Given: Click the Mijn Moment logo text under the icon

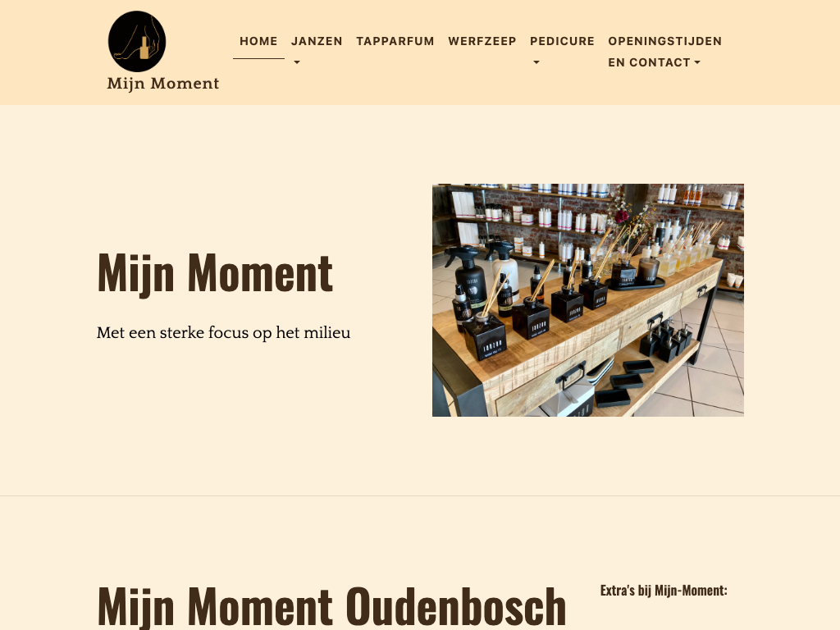Looking at the screenshot, I should point(163,84).
